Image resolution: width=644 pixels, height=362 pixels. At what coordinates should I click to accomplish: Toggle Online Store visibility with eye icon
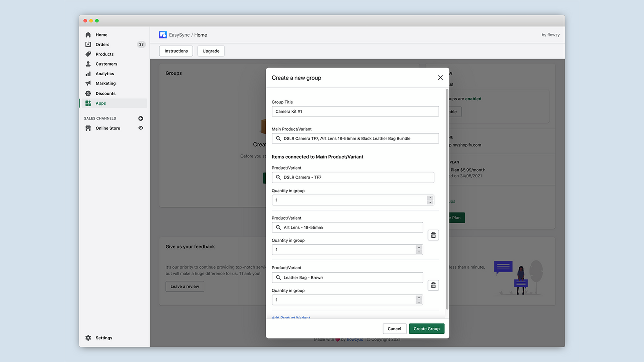[141, 128]
